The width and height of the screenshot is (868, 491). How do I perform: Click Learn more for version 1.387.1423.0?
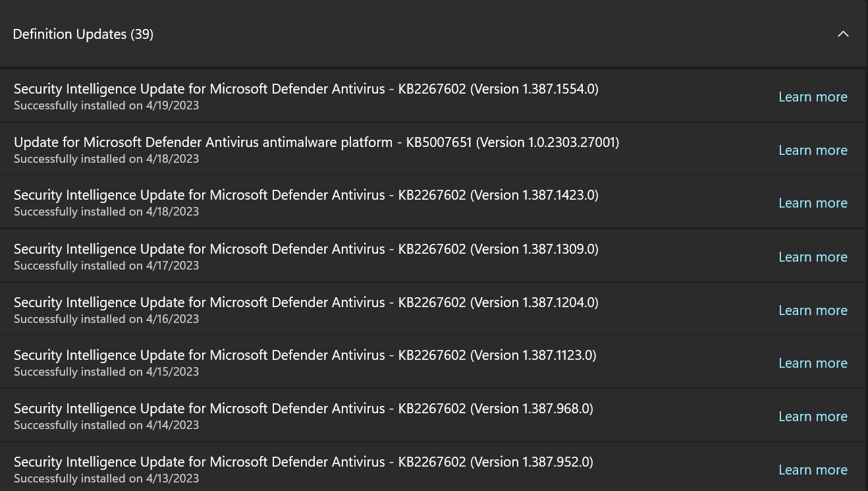813,203
